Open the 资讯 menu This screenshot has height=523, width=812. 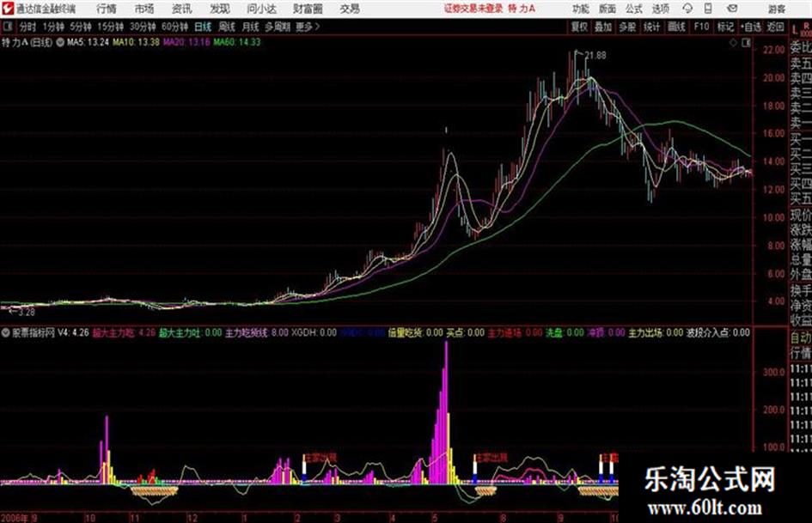(182, 9)
